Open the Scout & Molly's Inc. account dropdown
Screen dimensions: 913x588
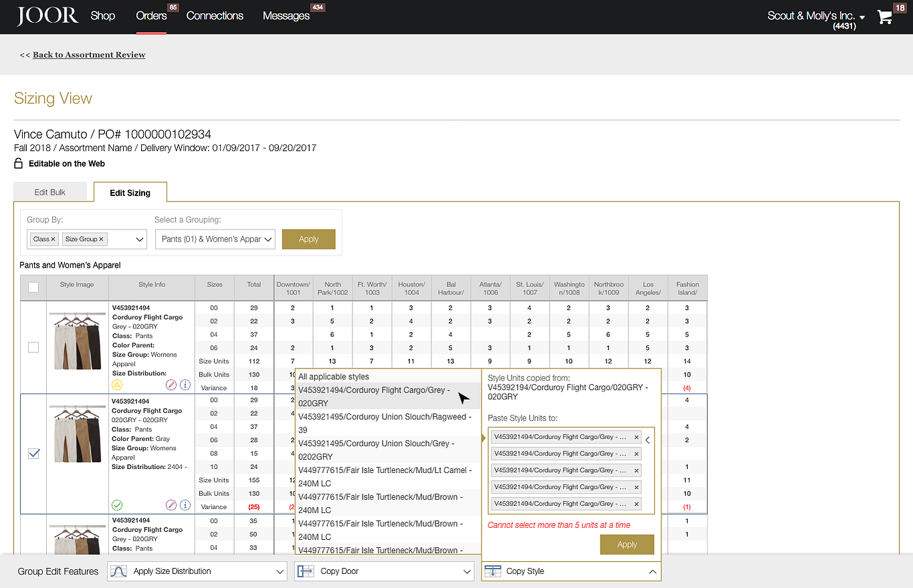[816, 16]
